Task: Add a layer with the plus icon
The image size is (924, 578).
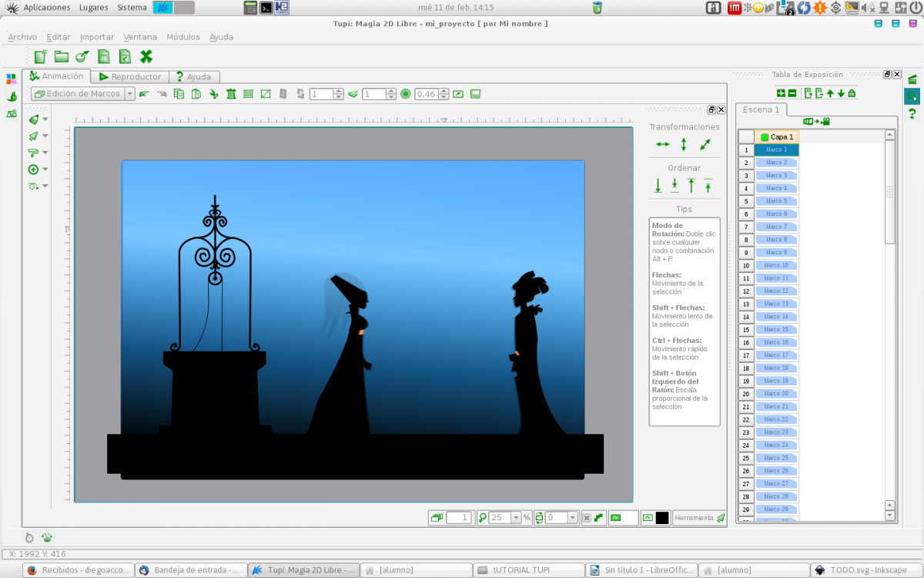Action: click(x=781, y=93)
